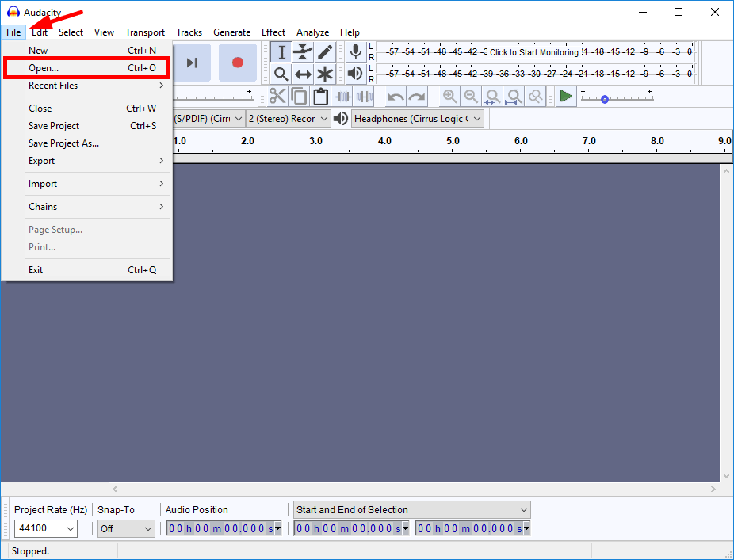
Task: Click the recording meter microphone icon
Action: click(356, 52)
